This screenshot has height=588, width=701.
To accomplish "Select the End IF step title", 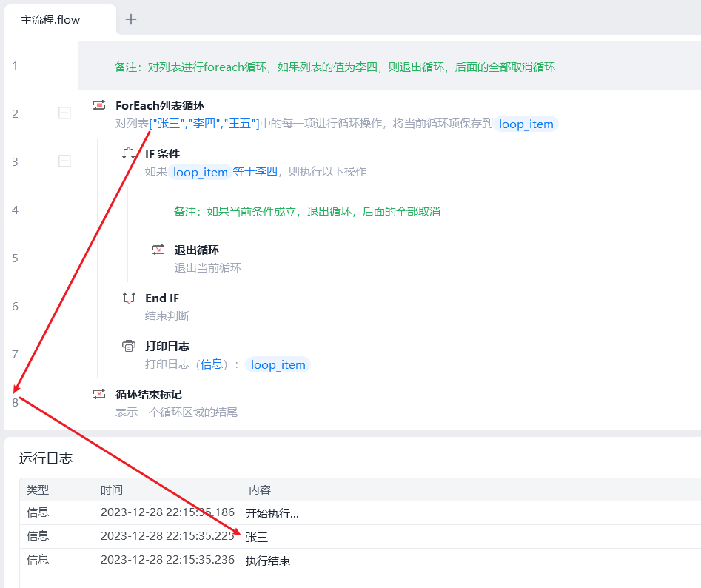I will [162, 298].
